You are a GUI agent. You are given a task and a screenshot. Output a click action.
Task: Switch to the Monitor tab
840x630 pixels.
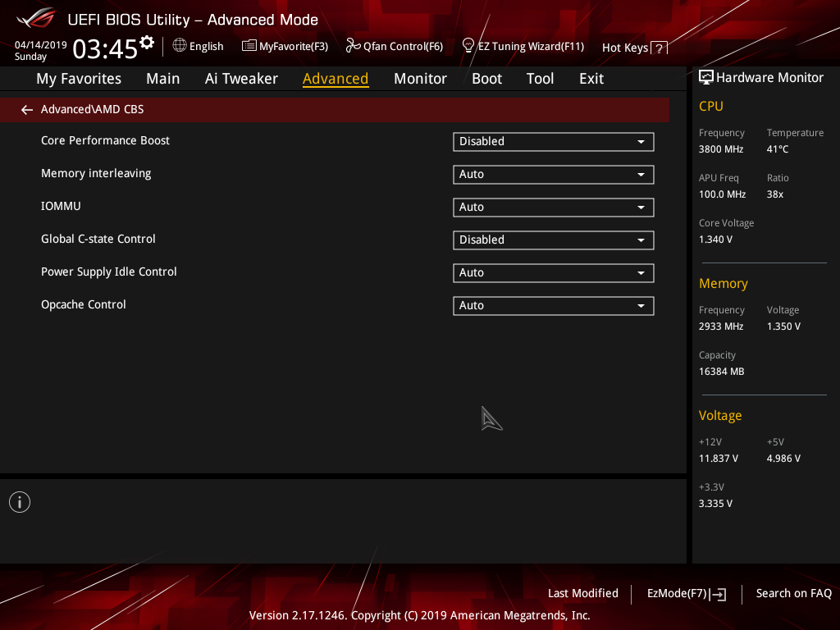point(420,79)
